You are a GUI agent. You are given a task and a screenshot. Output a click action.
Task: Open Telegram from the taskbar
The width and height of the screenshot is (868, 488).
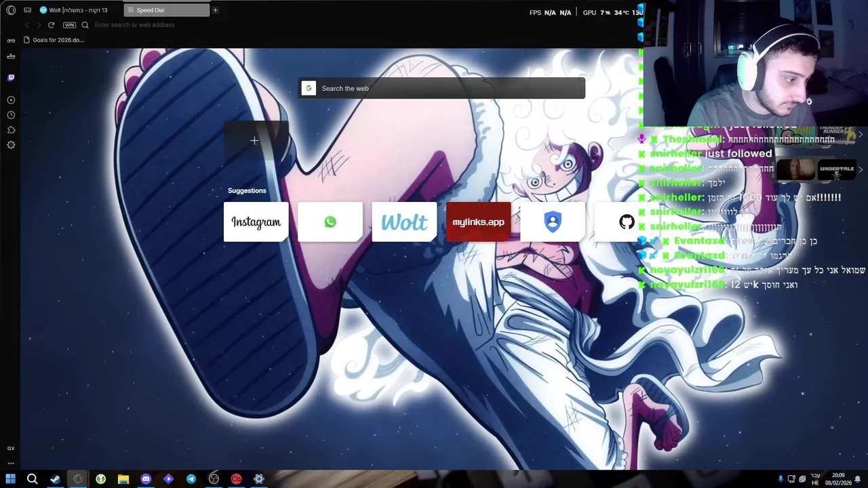(191, 479)
